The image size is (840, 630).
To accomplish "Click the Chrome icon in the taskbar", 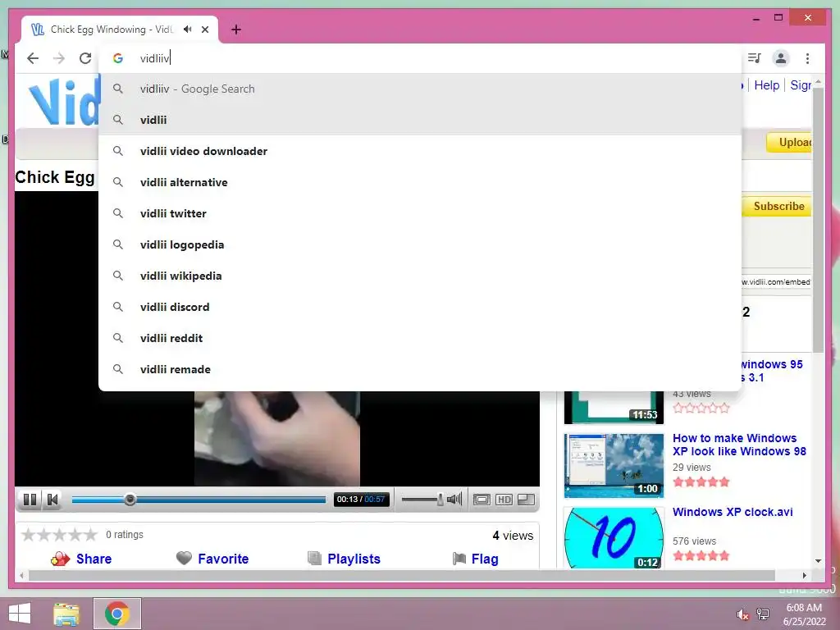I will click(117, 614).
